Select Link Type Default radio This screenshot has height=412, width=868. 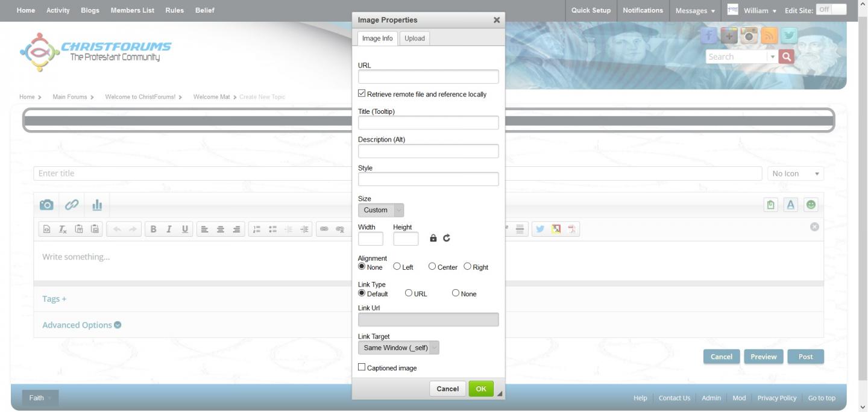(362, 293)
